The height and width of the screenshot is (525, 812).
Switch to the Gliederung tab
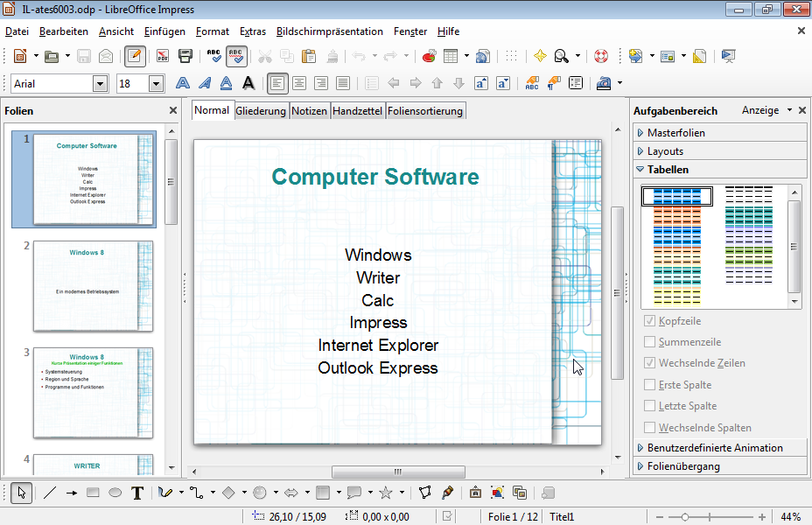click(260, 110)
